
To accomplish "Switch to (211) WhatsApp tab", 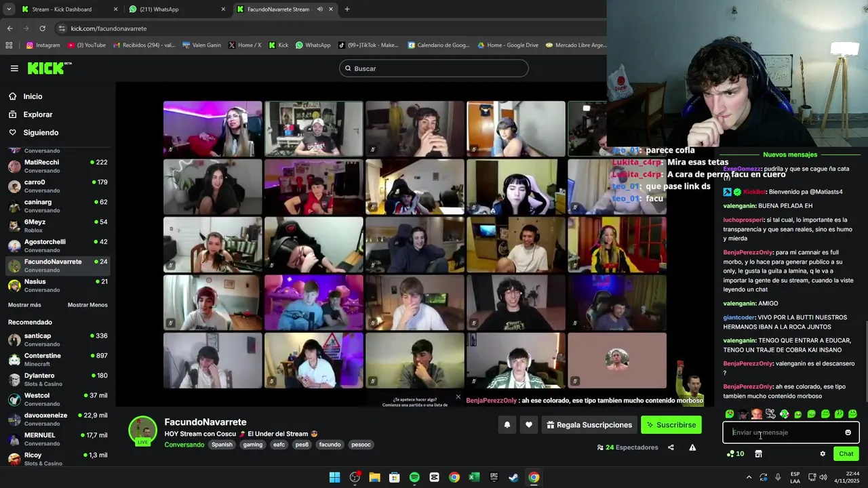I will [x=177, y=9].
